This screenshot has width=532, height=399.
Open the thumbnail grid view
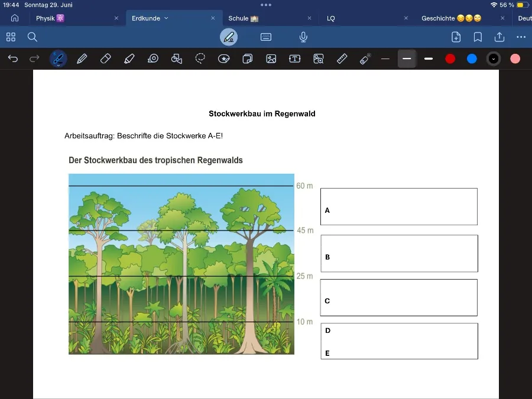click(11, 37)
